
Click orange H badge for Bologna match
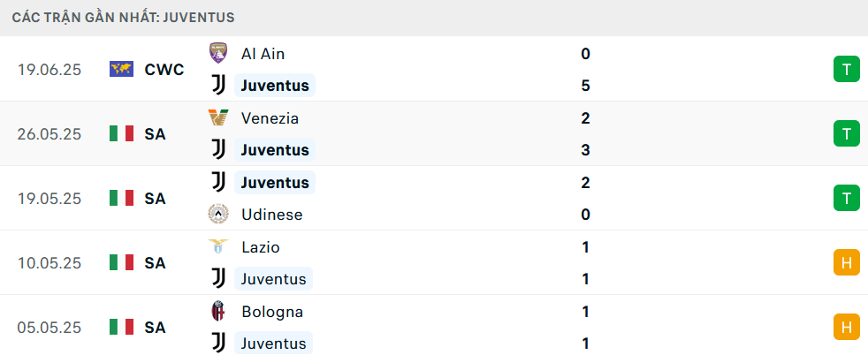coord(846,327)
